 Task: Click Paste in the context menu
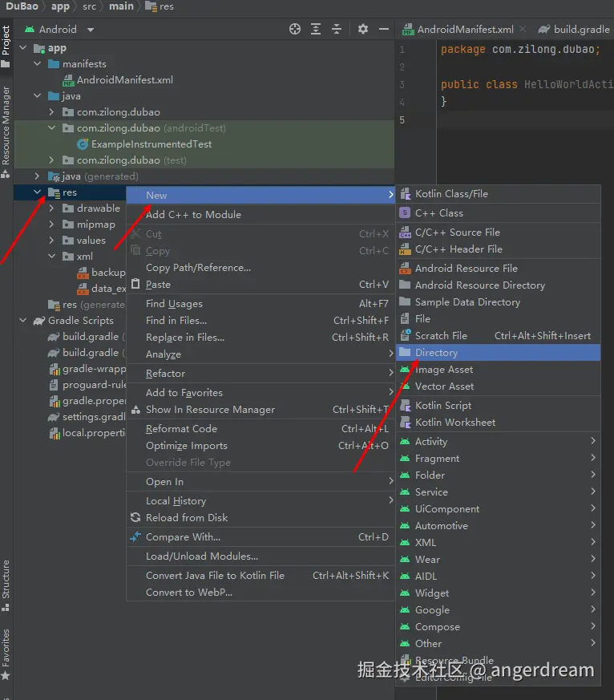click(261, 285)
